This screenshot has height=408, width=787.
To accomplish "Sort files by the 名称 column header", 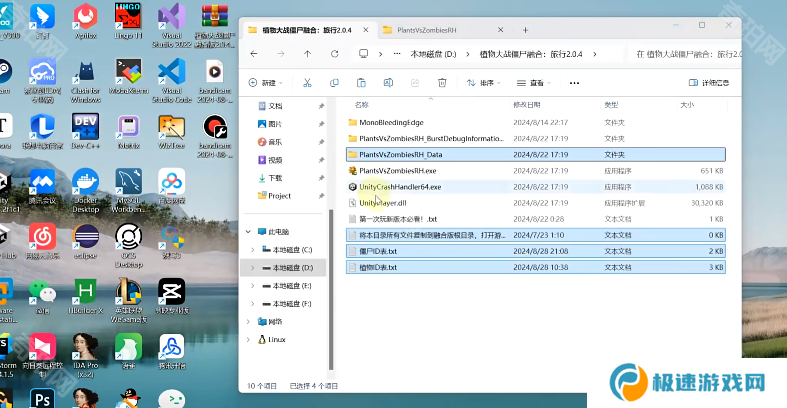I will click(361, 105).
